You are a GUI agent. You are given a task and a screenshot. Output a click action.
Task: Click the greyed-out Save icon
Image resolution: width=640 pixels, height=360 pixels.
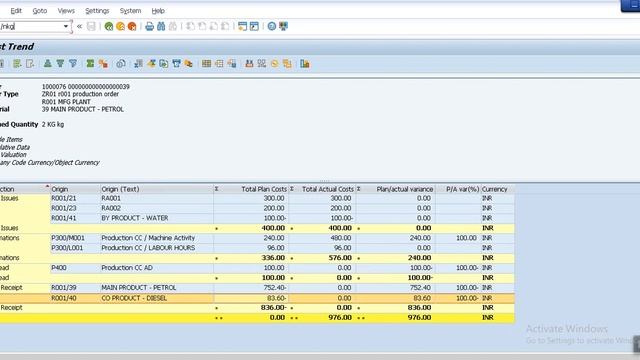[x=91, y=27]
